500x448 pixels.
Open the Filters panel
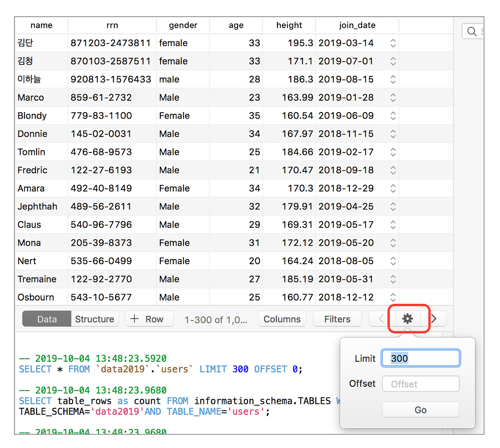point(337,319)
